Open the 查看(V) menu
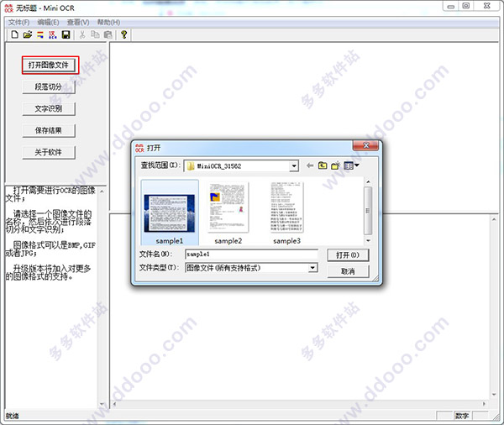This screenshot has width=504, height=425. [x=78, y=22]
